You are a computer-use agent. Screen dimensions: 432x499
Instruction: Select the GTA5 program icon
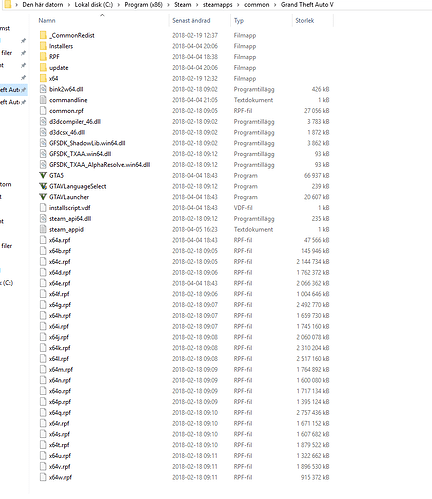click(x=43, y=175)
